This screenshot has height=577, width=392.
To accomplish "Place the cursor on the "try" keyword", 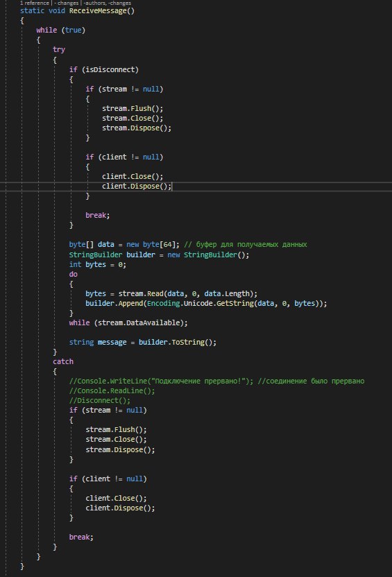I will point(59,50).
